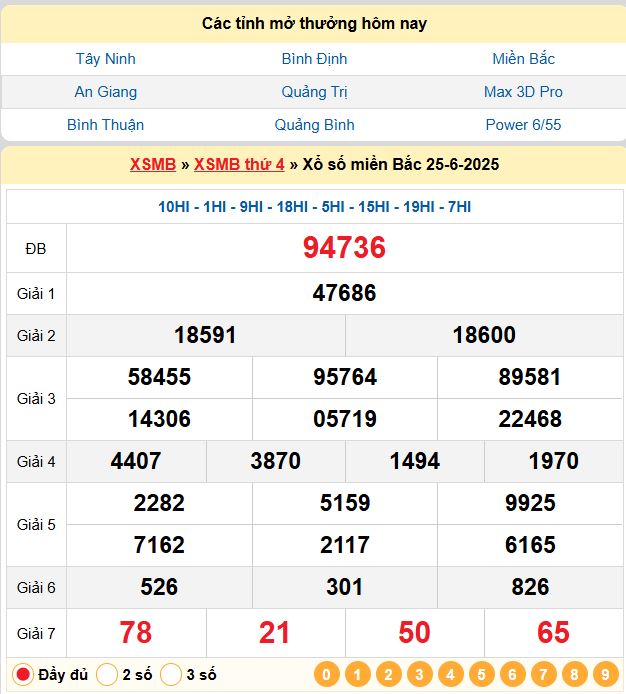Click the Giải 2 number 18591
Screen dimensions: 626x694
[x=205, y=335]
